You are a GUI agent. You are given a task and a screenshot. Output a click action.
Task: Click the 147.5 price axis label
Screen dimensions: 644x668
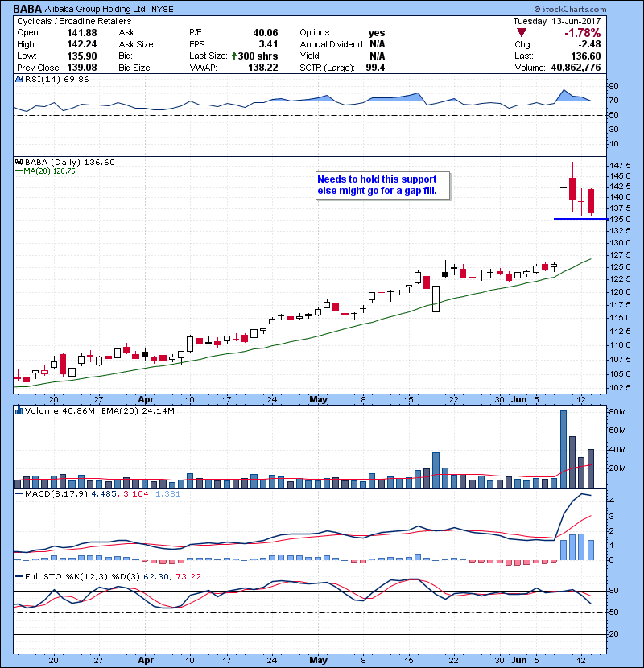620,165
